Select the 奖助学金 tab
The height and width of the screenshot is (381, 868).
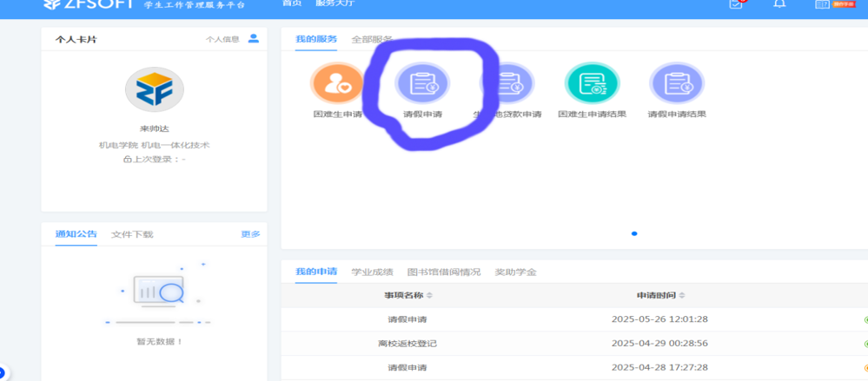point(515,272)
